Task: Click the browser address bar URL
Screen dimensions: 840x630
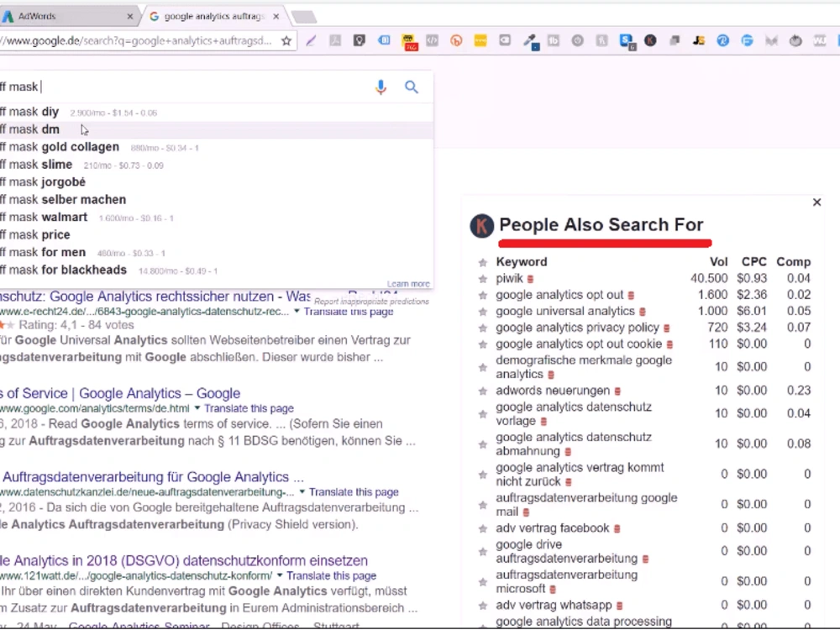Action: [137, 40]
